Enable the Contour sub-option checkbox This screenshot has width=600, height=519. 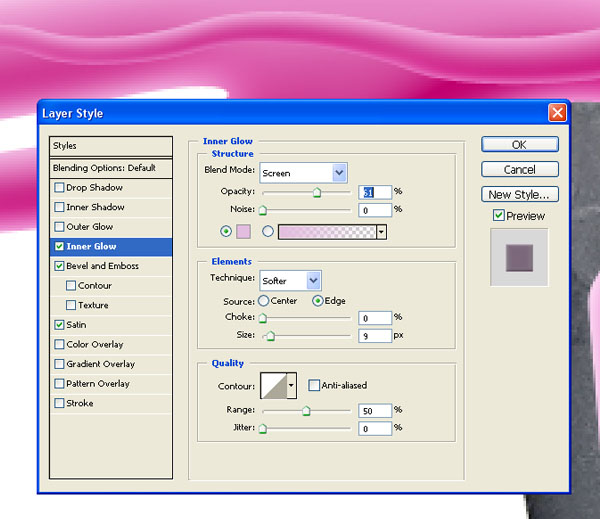tap(71, 286)
